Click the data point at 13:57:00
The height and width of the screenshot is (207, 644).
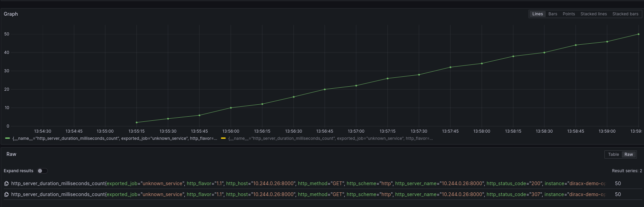coord(356,86)
